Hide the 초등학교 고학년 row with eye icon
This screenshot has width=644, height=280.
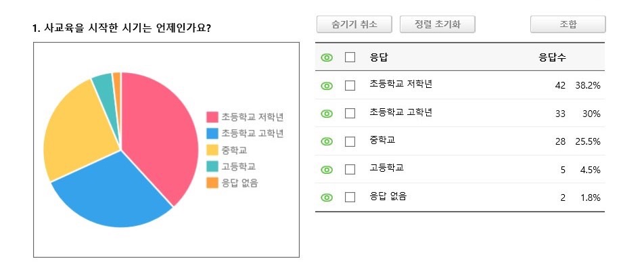click(327, 114)
